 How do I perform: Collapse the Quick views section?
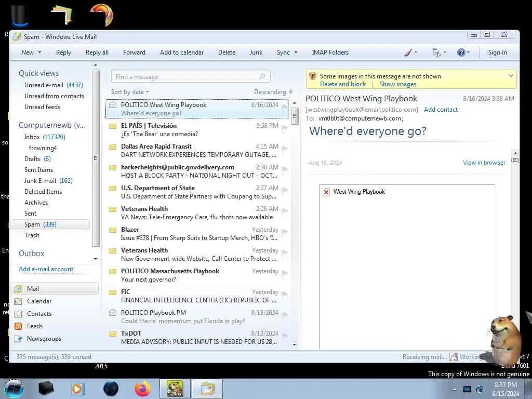coord(38,73)
